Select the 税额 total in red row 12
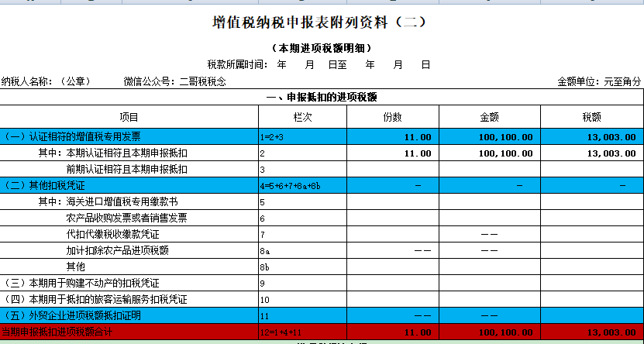 tap(591, 332)
